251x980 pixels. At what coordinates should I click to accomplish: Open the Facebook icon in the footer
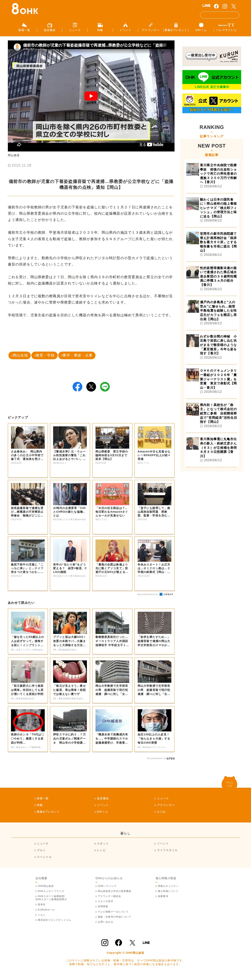119,942
